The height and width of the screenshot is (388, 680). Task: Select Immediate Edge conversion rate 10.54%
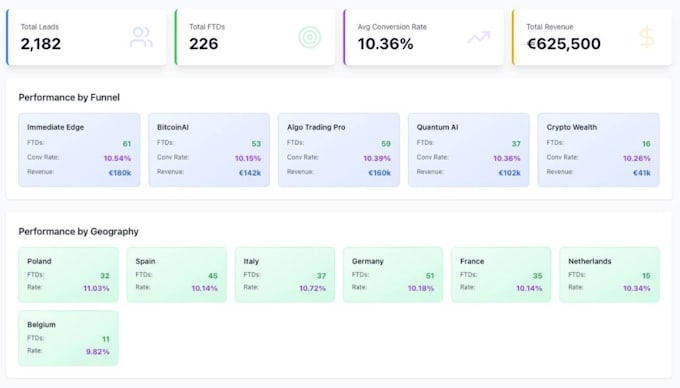[x=117, y=158]
